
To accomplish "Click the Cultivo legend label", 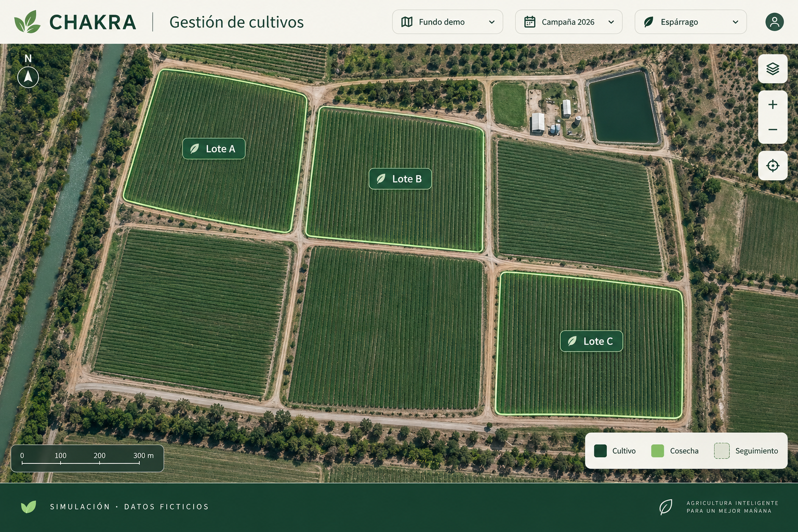I will [x=623, y=451].
